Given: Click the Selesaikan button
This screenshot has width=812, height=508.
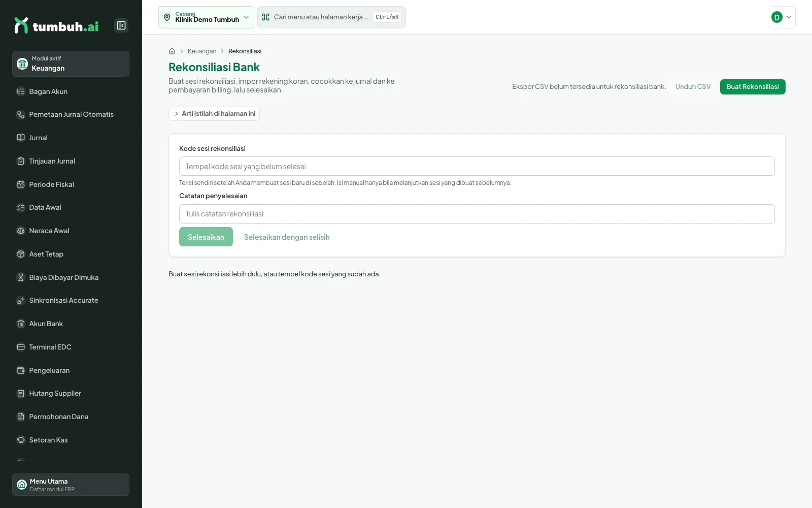Looking at the screenshot, I should (x=206, y=237).
